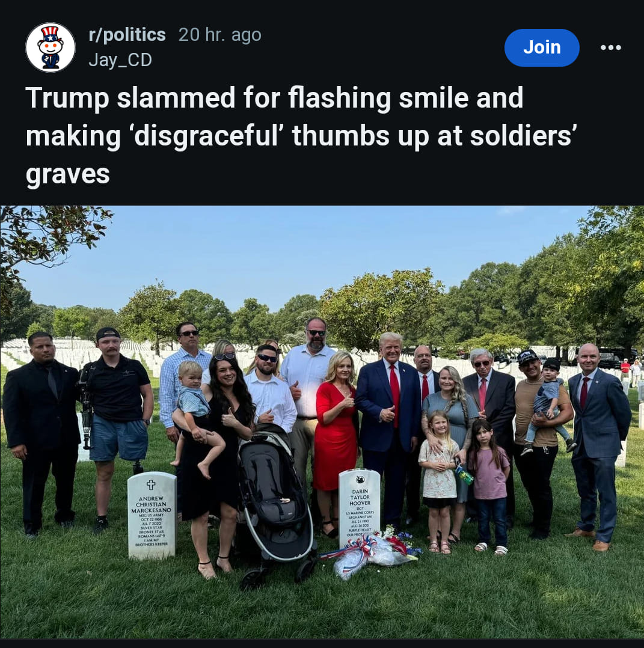Open the r/politics Snoo avatar icon

pos(51,47)
